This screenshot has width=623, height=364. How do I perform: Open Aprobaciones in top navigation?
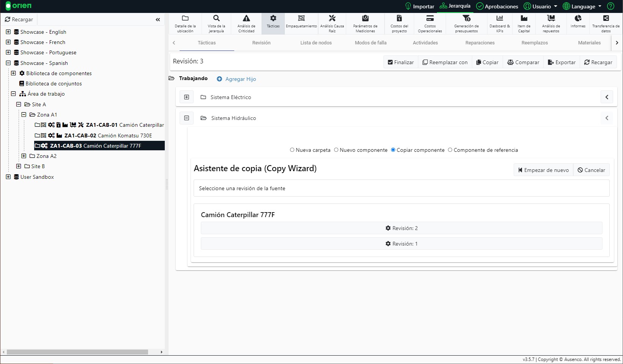pos(497,6)
